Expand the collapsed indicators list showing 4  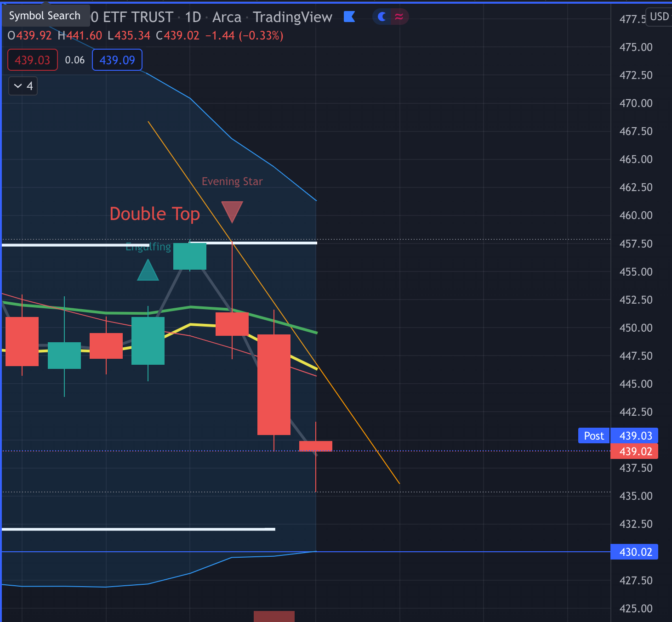click(x=23, y=86)
